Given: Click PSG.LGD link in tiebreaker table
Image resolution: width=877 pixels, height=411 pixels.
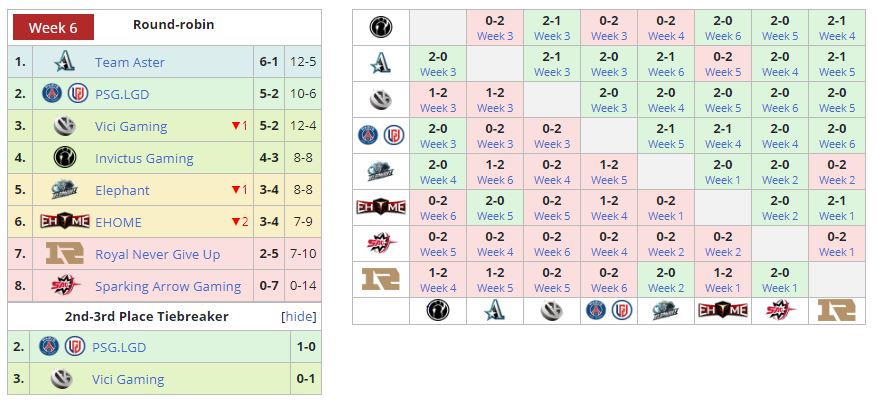Looking at the screenshot, I should click(124, 347).
